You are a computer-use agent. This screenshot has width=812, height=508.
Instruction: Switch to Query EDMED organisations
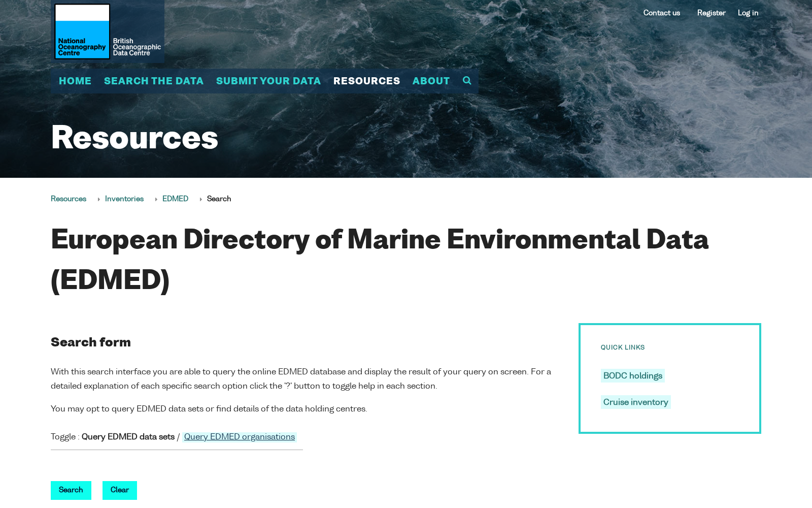coord(240,437)
